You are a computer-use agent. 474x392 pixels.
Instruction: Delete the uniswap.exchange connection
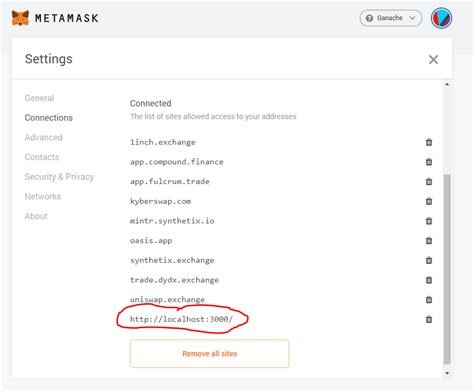pos(429,299)
